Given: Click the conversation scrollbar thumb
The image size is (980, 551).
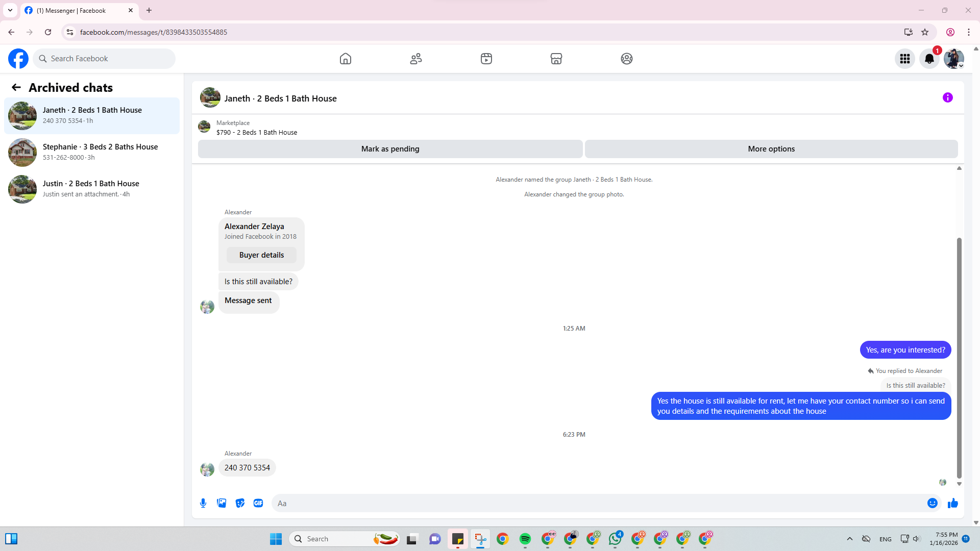Looking at the screenshot, I should click(x=959, y=357).
